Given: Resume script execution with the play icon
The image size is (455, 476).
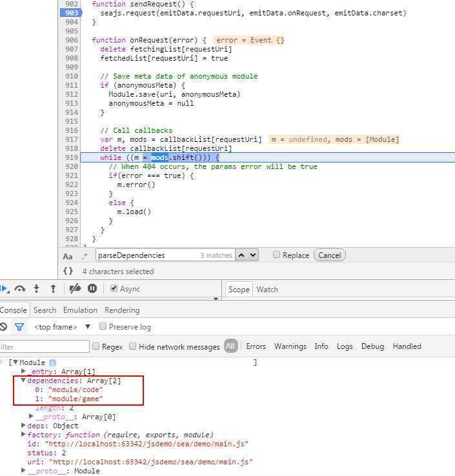Looking at the screenshot, I should point(5,289).
